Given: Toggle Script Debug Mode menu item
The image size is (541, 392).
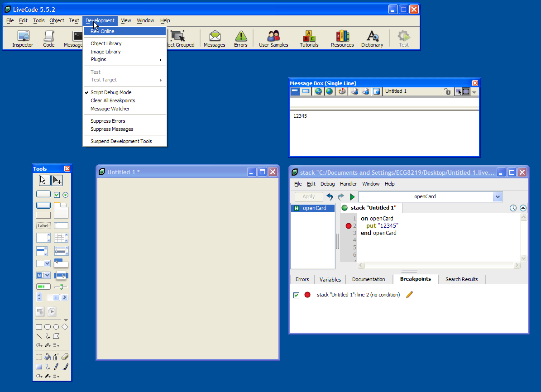Looking at the screenshot, I should coord(111,92).
